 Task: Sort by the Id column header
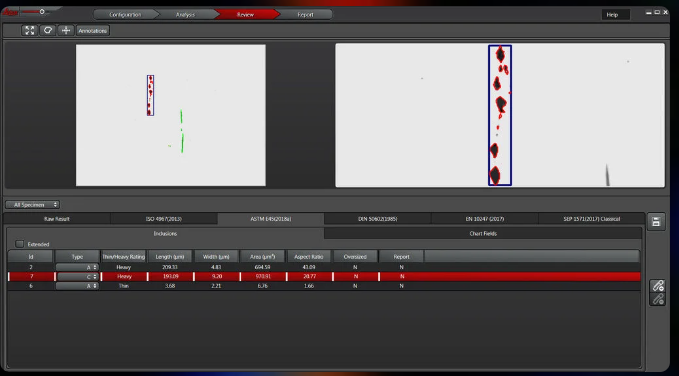click(31, 256)
